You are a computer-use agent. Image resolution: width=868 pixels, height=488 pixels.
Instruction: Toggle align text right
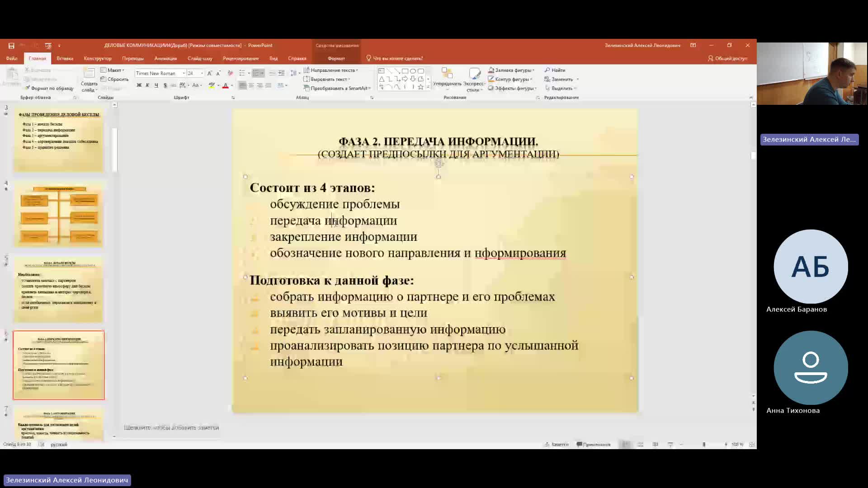(x=259, y=85)
